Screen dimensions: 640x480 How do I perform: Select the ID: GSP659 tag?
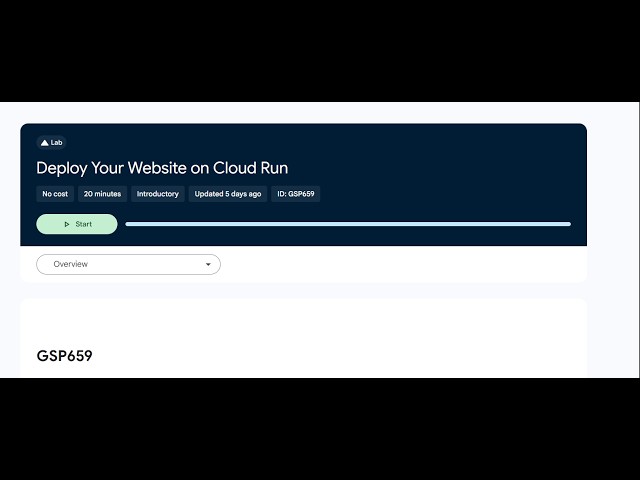[x=296, y=194]
